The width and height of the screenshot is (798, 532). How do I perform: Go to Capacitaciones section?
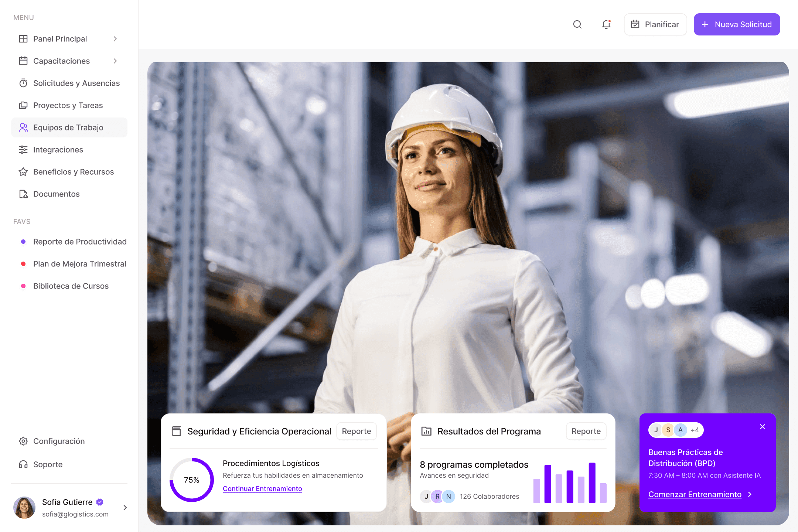click(x=69, y=61)
